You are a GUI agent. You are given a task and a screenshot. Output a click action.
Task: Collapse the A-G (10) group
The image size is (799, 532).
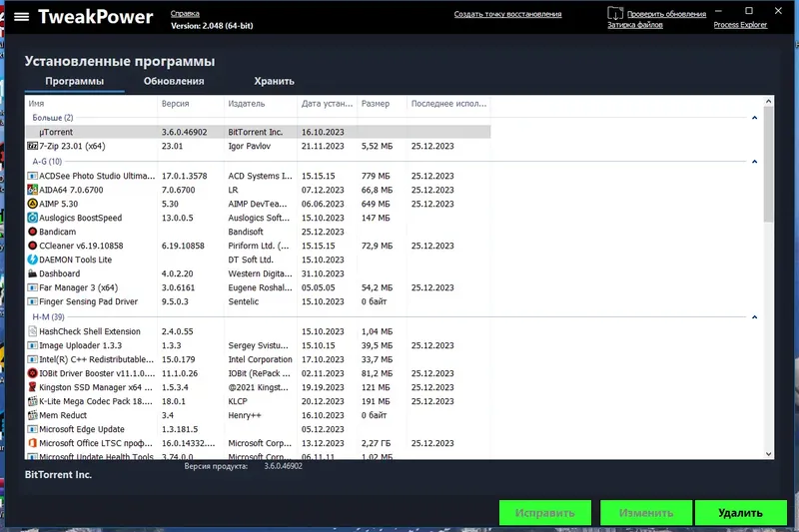[x=755, y=162]
